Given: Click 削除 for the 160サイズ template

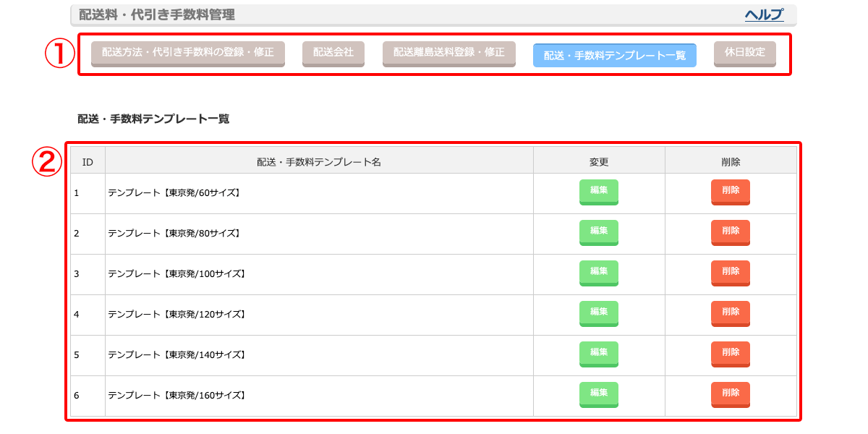Looking at the screenshot, I should [x=731, y=395].
